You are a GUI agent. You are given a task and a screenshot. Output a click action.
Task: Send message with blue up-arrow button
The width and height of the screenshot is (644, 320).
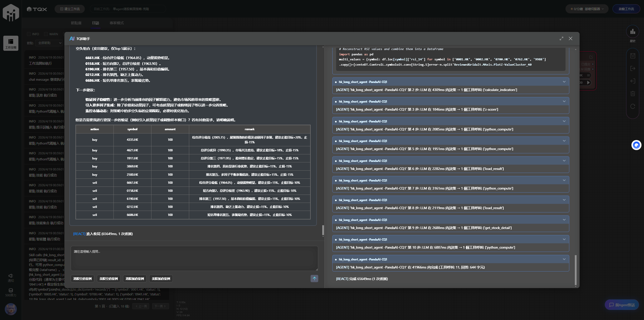click(314, 278)
